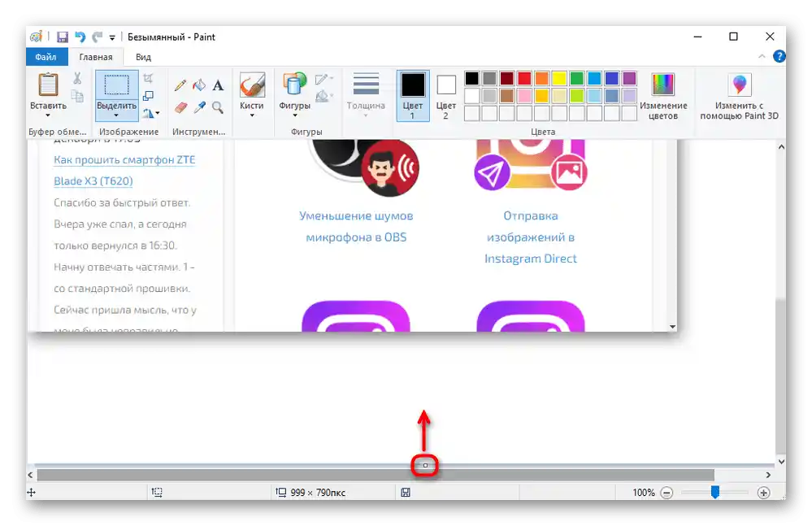This screenshot has width=812, height=526.
Task: Click the Paint help question mark icon
Action: point(779,56)
